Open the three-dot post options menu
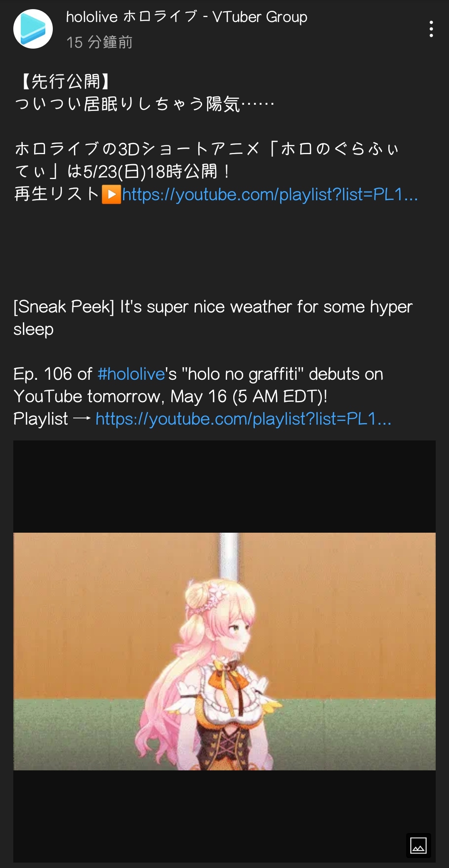The width and height of the screenshot is (449, 868). click(x=431, y=29)
